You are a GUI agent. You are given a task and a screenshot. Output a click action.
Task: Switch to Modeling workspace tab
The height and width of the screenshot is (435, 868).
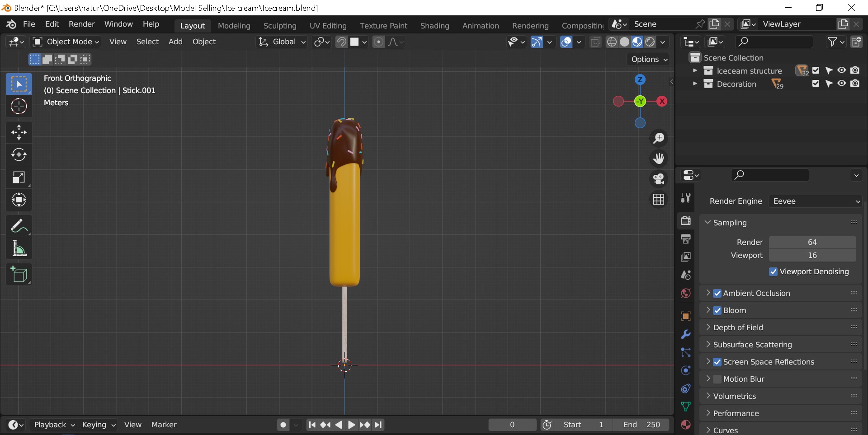[x=234, y=26]
